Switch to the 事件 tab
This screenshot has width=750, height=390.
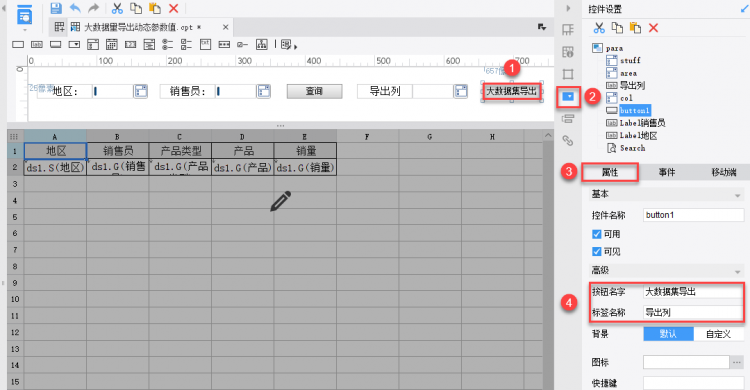click(x=667, y=172)
